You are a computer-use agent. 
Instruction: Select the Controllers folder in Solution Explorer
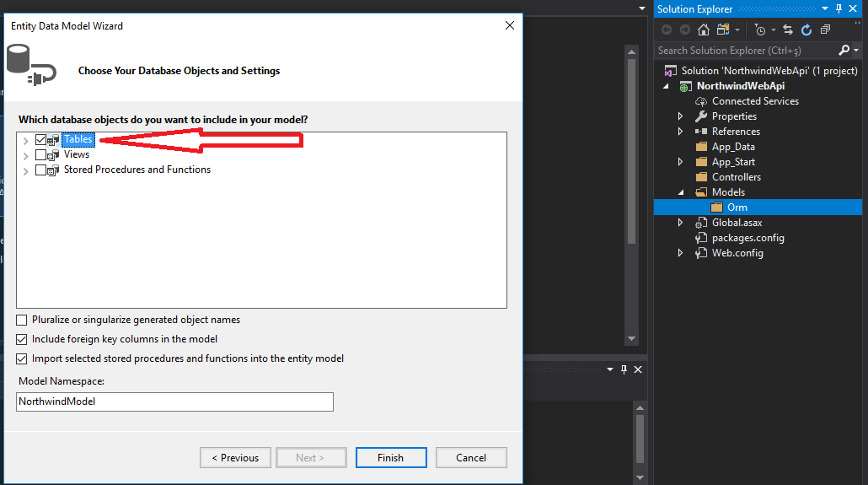(736, 177)
